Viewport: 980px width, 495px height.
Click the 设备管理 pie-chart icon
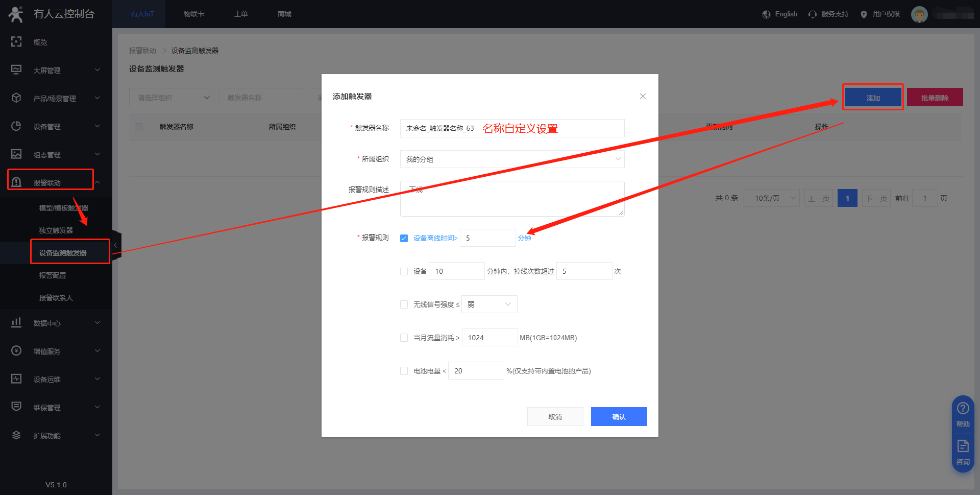coord(16,126)
